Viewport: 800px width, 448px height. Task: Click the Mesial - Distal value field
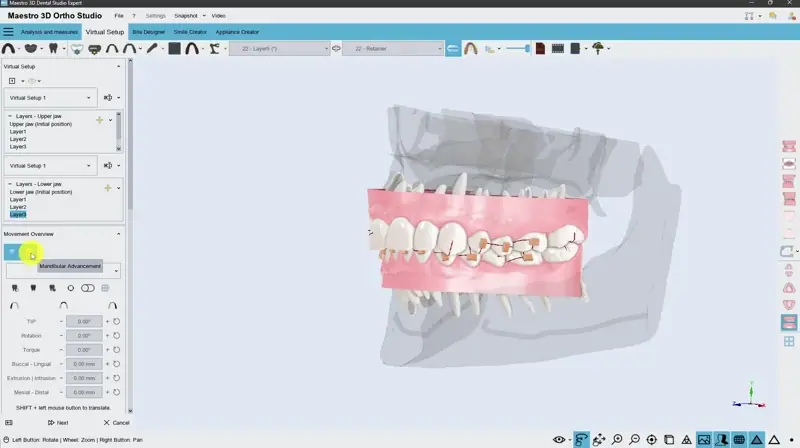pos(84,392)
